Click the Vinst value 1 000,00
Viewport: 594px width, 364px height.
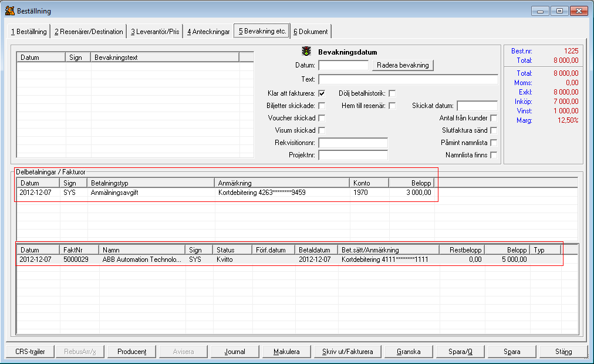(566, 111)
